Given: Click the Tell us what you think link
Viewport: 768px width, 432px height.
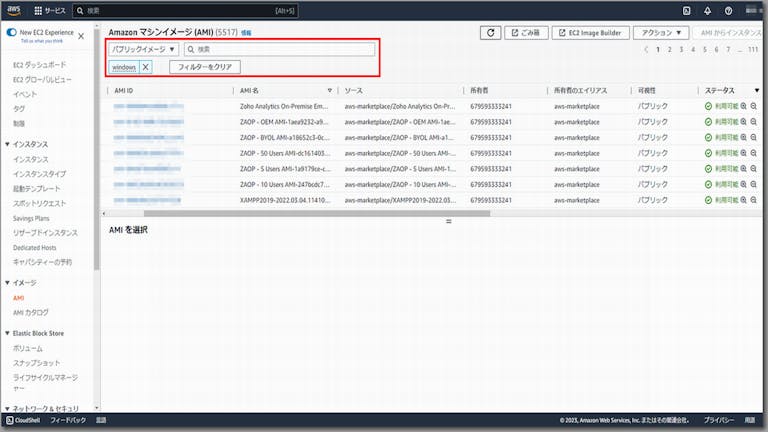Looking at the screenshot, I should [42, 41].
